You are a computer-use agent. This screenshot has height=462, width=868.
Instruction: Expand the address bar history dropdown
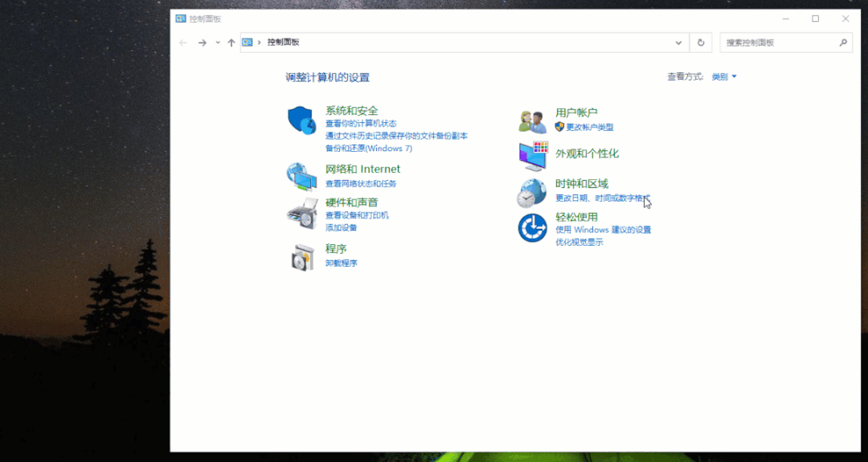tap(678, 43)
